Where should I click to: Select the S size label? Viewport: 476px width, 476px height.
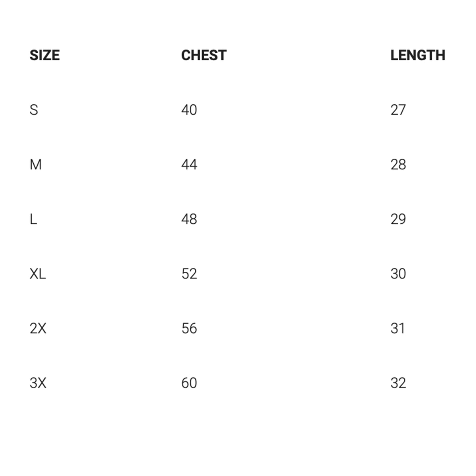[x=34, y=110]
